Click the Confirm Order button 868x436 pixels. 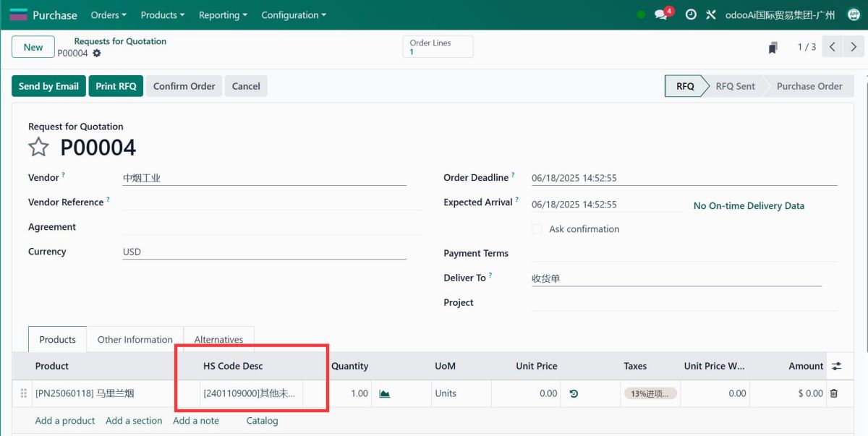coord(184,86)
